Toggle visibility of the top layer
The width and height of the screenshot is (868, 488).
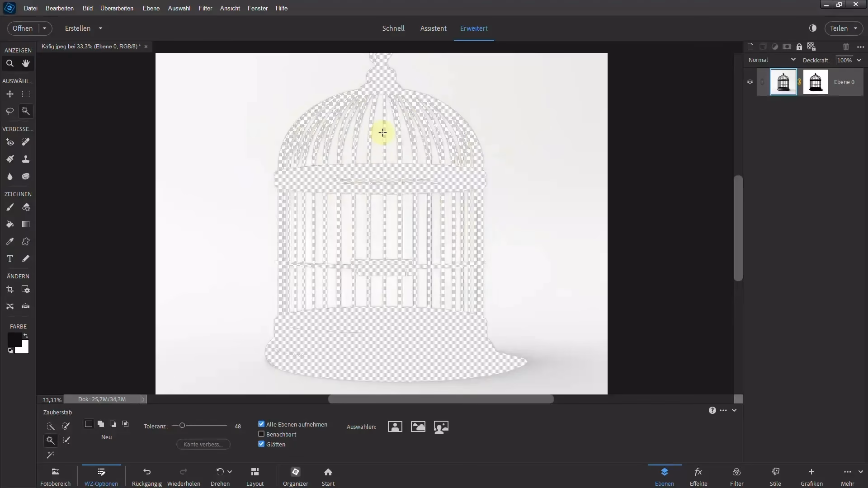(750, 82)
